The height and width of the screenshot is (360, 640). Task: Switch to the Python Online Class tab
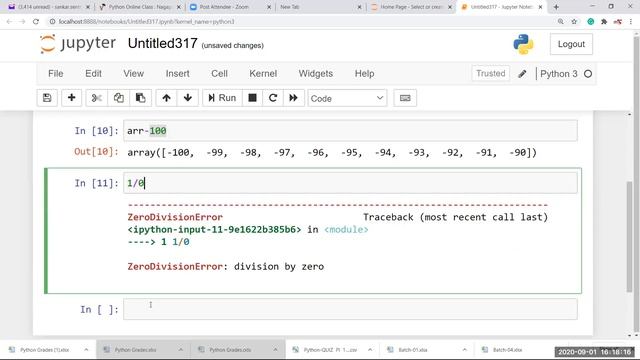point(141,7)
